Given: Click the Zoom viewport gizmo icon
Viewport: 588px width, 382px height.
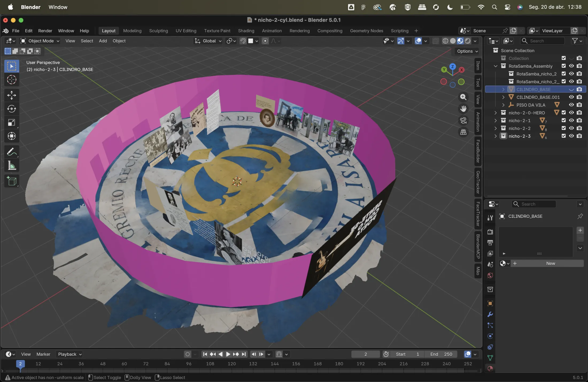Looking at the screenshot, I should coord(463,97).
